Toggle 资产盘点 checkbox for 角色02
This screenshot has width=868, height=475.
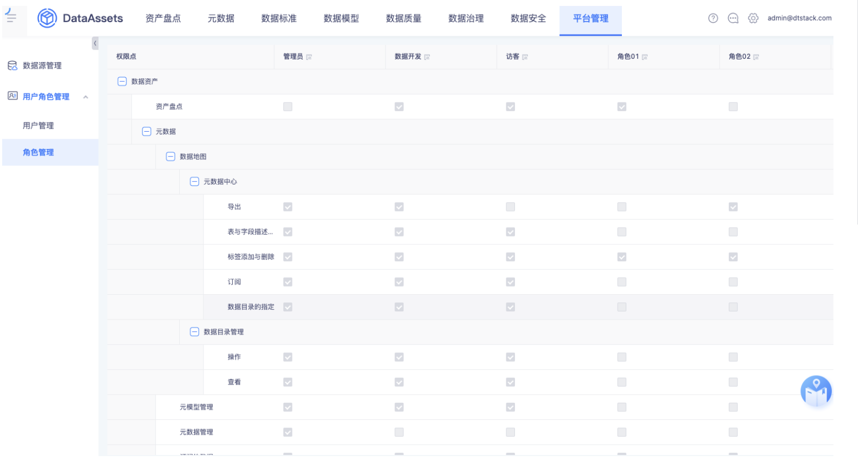[733, 107]
